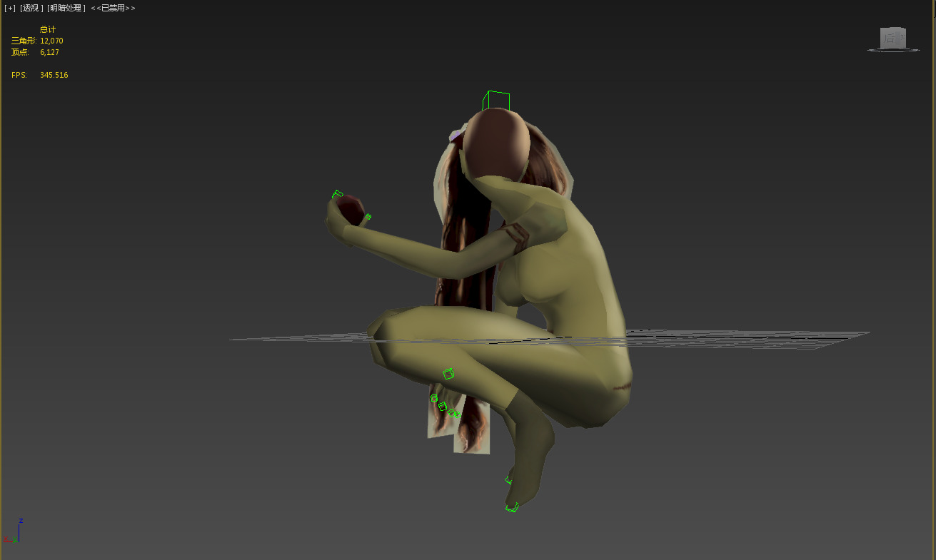Select the green helper at the foot's heel
936x560 pixels.
click(509, 480)
